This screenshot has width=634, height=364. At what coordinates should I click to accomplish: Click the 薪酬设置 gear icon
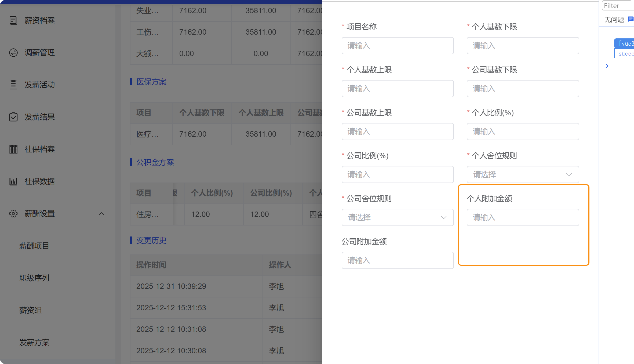pos(13,214)
